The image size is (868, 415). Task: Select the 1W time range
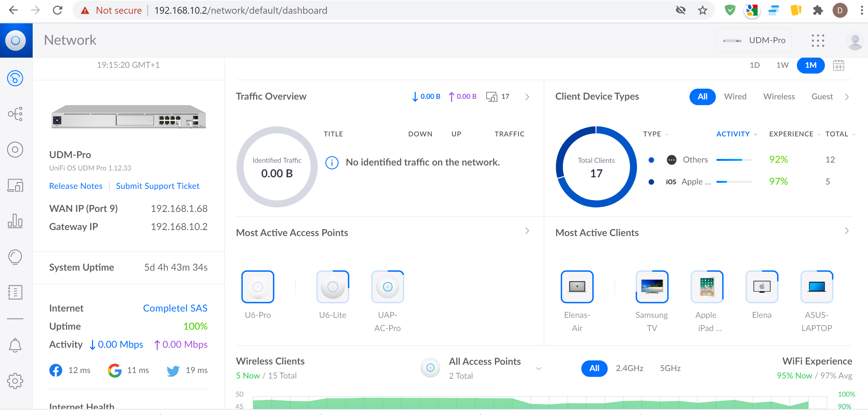pyautogui.click(x=782, y=65)
